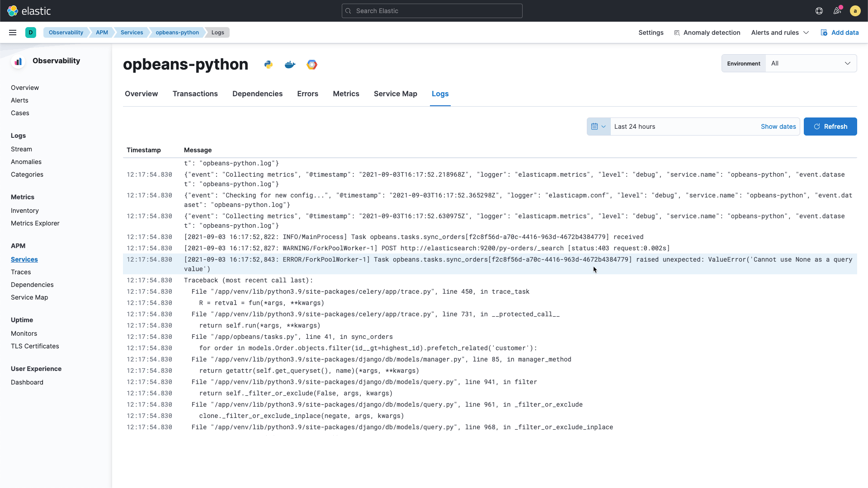
Task: Open Traces in the sidebar
Action: (x=21, y=272)
